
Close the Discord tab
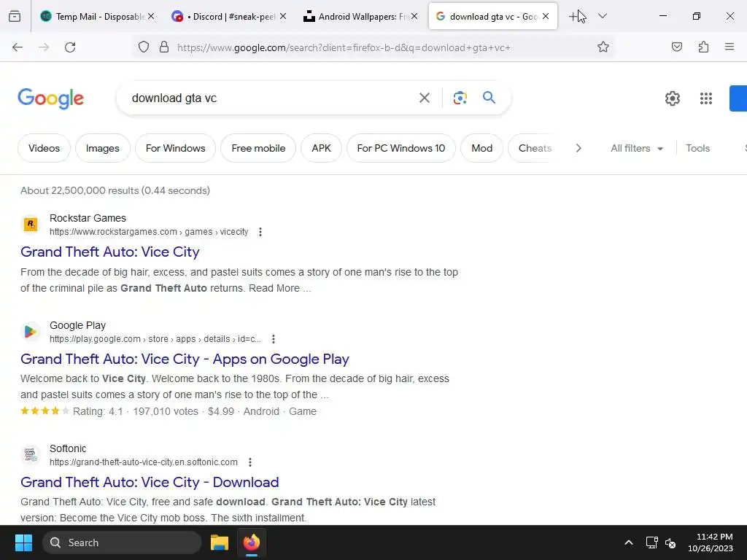(x=283, y=16)
